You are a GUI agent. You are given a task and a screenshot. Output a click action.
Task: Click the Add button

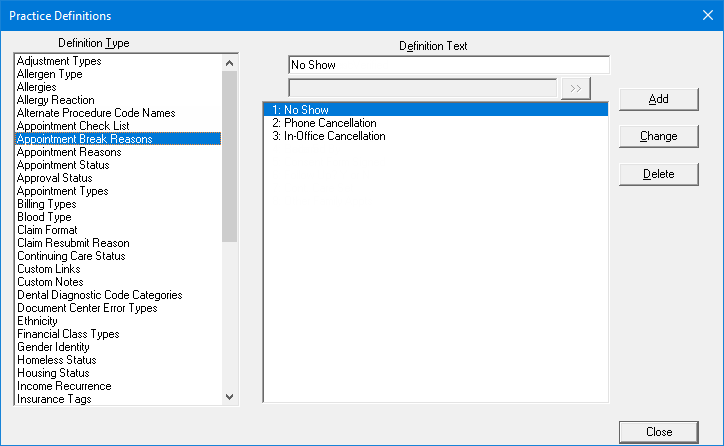pyautogui.click(x=658, y=99)
